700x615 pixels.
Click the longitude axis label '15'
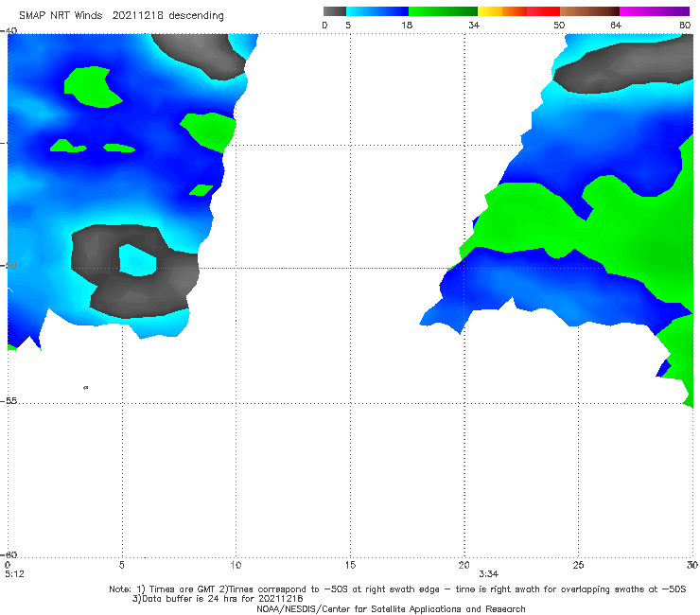(350, 565)
